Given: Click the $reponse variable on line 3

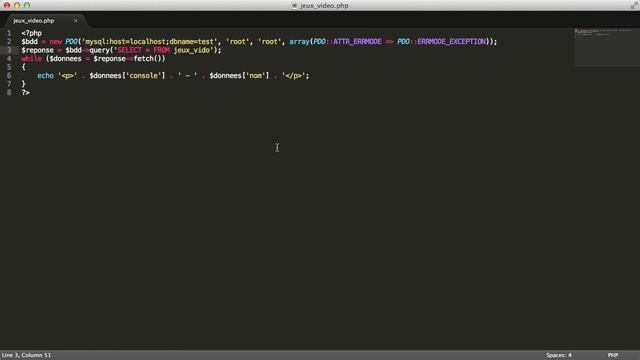Looking at the screenshot, I should point(38,50).
